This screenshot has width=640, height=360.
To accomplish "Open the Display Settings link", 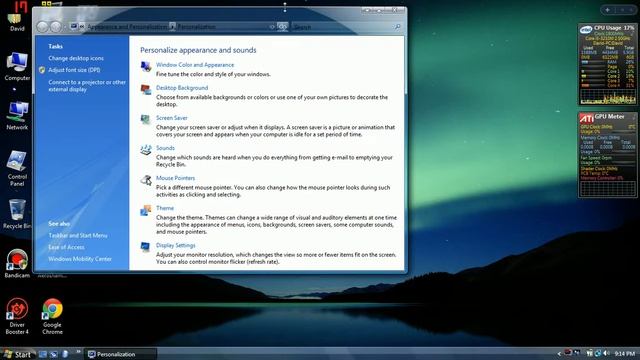I will (176, 245).
